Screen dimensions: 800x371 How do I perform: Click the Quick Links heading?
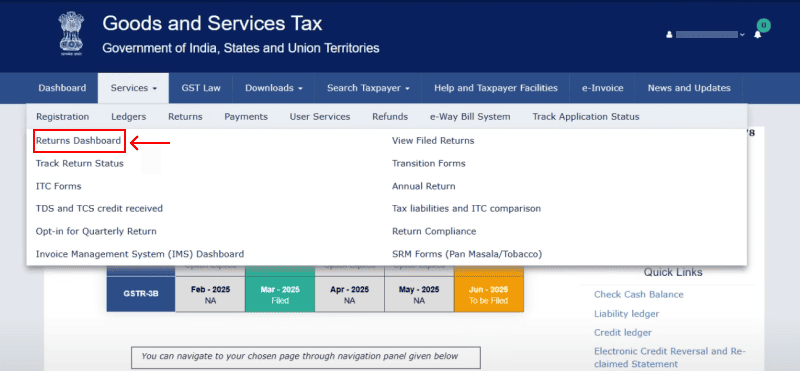[x=673, y=273]
